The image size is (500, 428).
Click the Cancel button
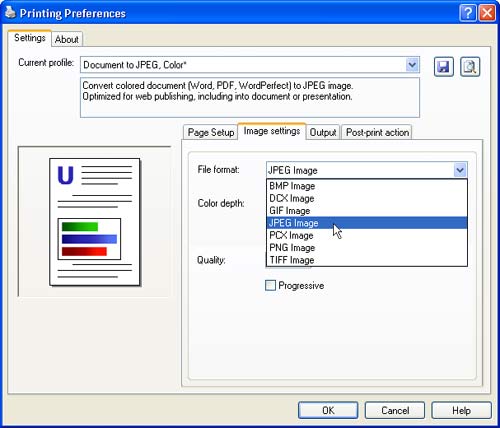[x=395, y=410]
